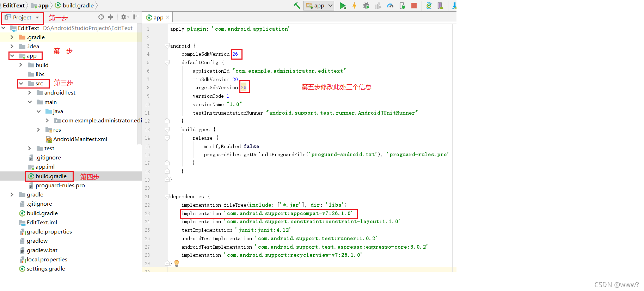The height and width of the screenshot is (291, 644).
Task: Close the app editor tab
Action: point(167,17)
